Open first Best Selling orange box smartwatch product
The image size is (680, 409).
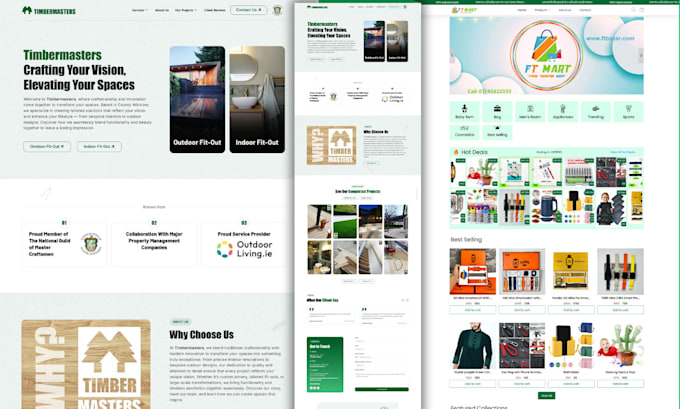point(473,272)
